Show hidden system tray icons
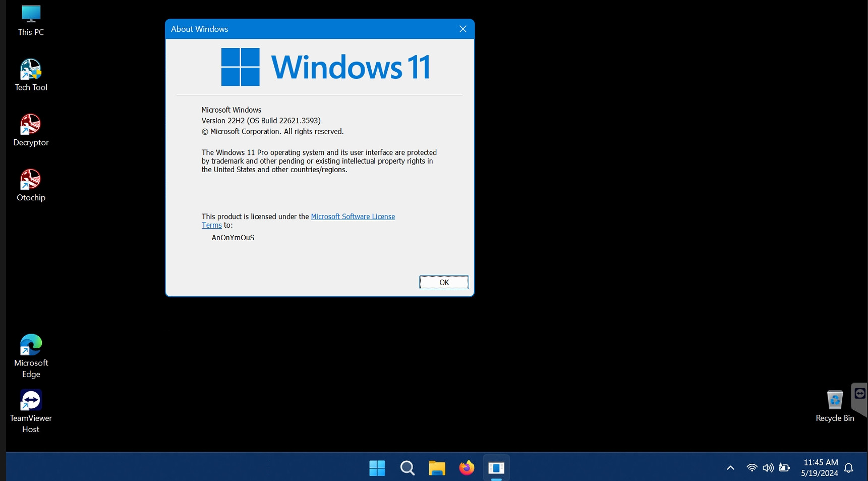The width and height of the screenshot is (868, 481). [730, 468]
